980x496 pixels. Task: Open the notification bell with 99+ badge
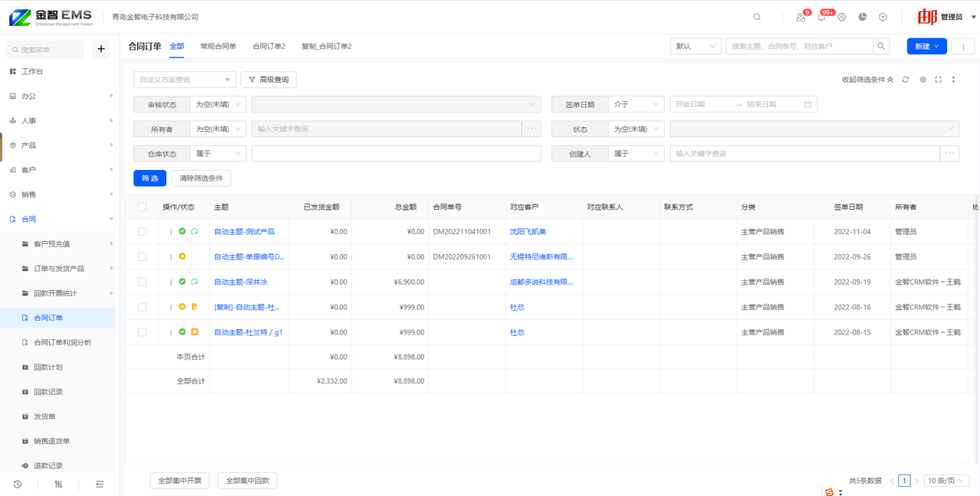tap(822, 17)
